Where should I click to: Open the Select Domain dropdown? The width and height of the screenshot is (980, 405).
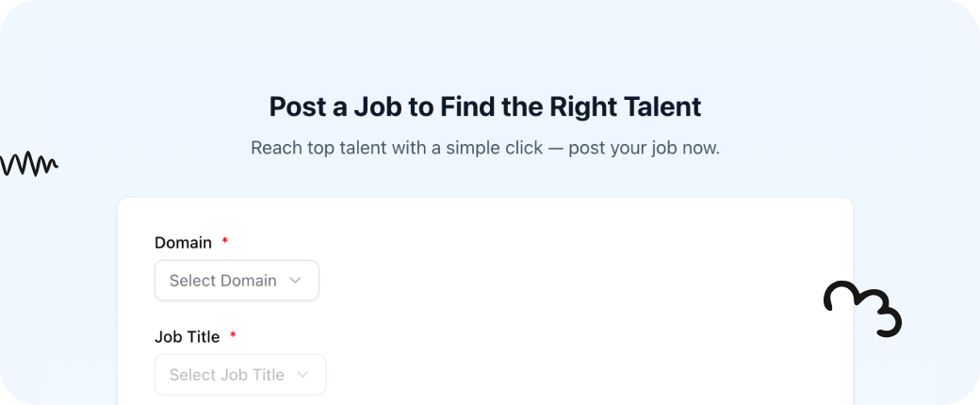[x=237, y=281]
